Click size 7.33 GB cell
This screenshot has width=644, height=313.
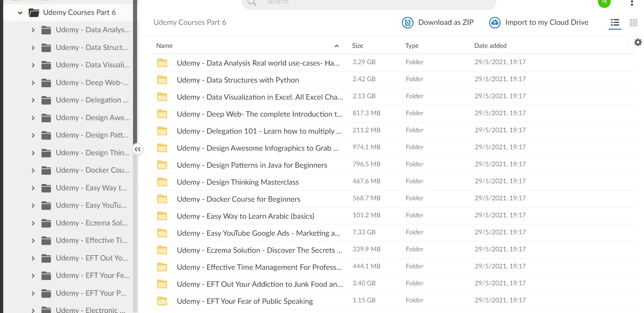[364, 232]
